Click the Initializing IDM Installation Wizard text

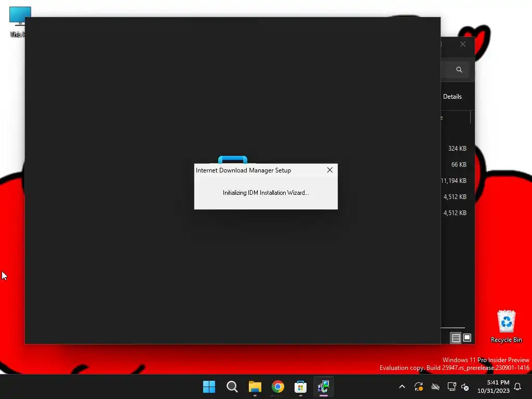point(265,193)
